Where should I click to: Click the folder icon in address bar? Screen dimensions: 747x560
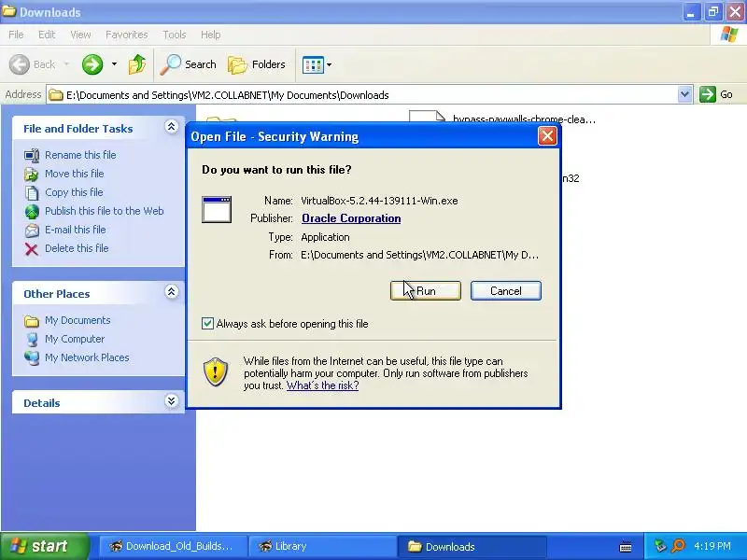[56, 95]
